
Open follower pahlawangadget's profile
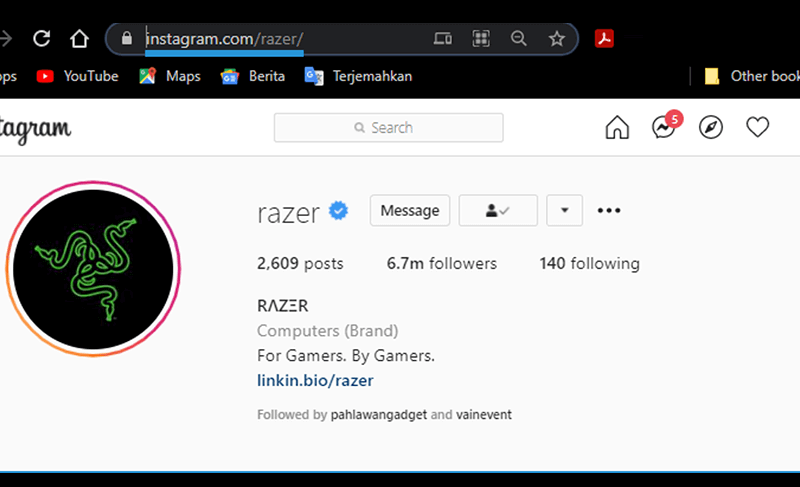379,415
